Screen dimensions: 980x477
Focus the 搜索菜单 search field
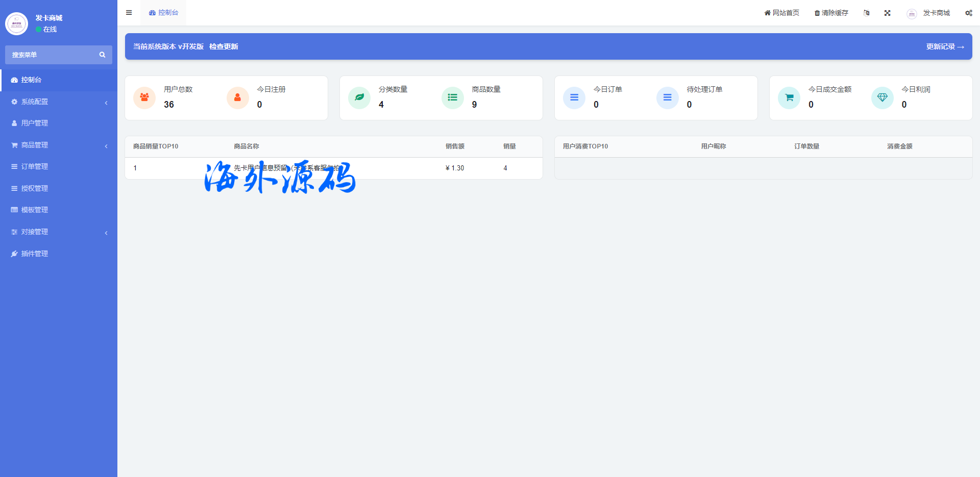click(x=51, y=55)
